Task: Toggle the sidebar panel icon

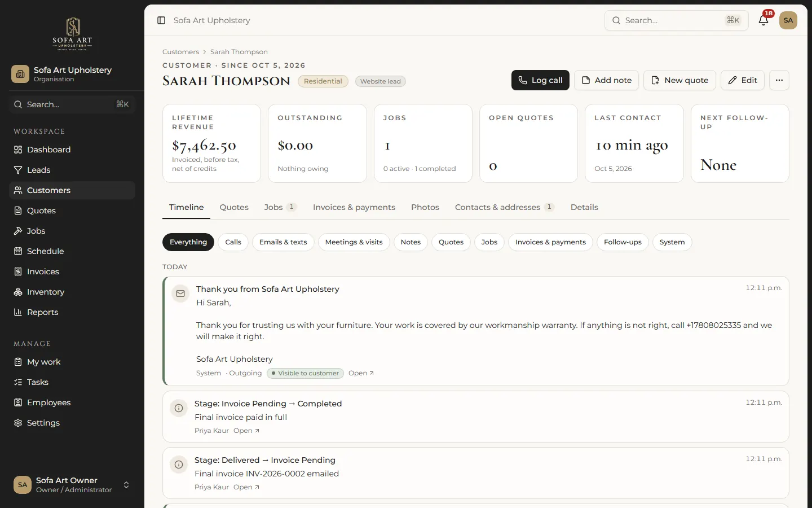Action: click(x=161, y=20)
